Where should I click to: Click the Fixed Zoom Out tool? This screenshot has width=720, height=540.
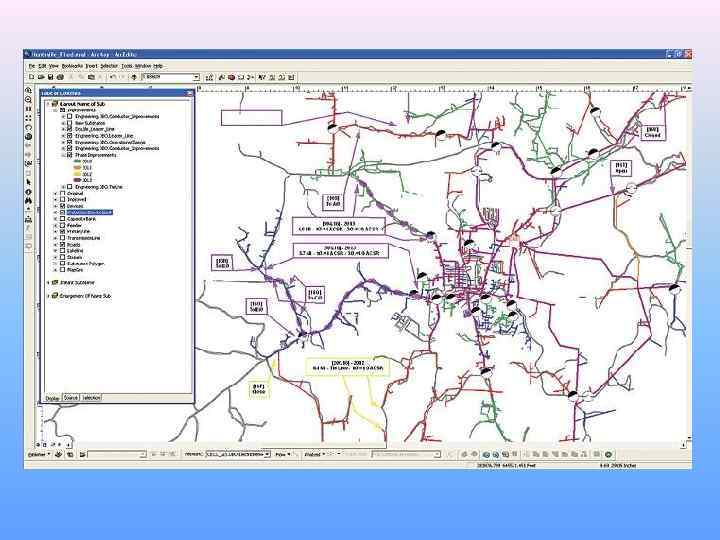[28, 118]
